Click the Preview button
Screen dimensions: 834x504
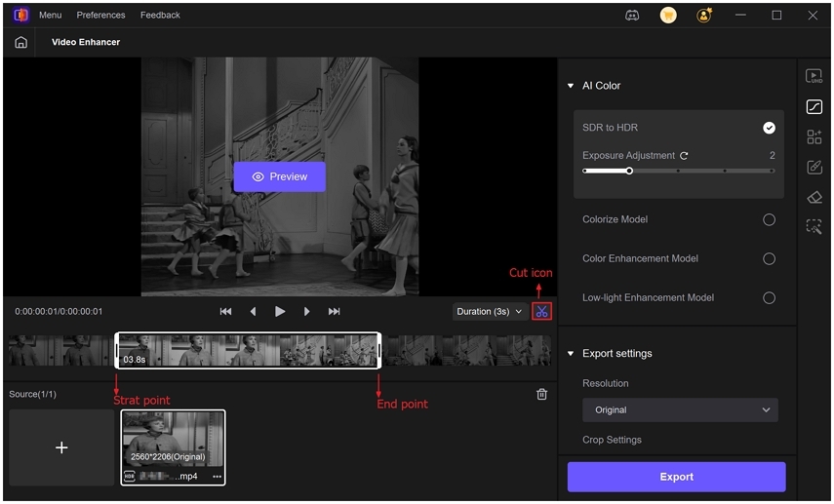(280, 177)
